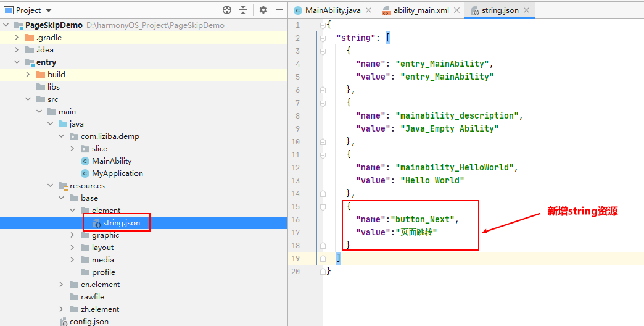The image size is (644, 326).
Task: Collapse the entry module node
Action: click(17, 62)
